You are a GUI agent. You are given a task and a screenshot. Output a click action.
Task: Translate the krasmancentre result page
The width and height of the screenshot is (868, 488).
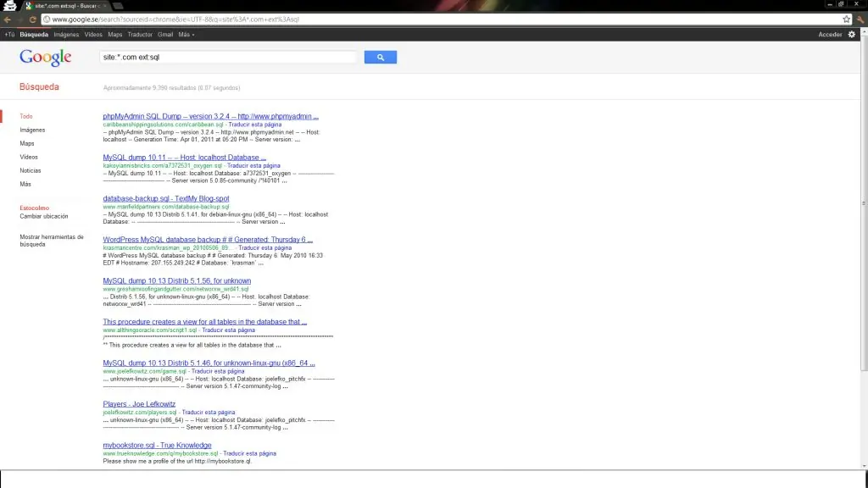264,248
